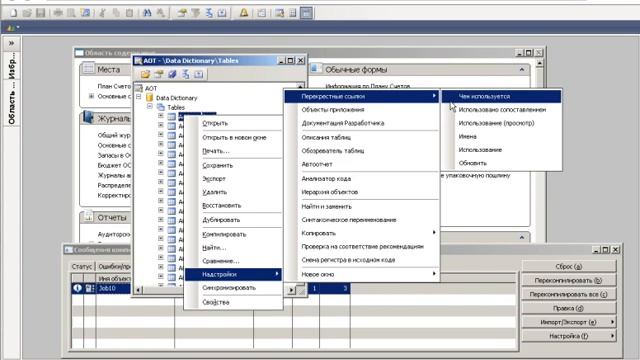Click the Cut scissors icon in main toolbar
Viewport: 640px width, 360px height.
(102, 13)
